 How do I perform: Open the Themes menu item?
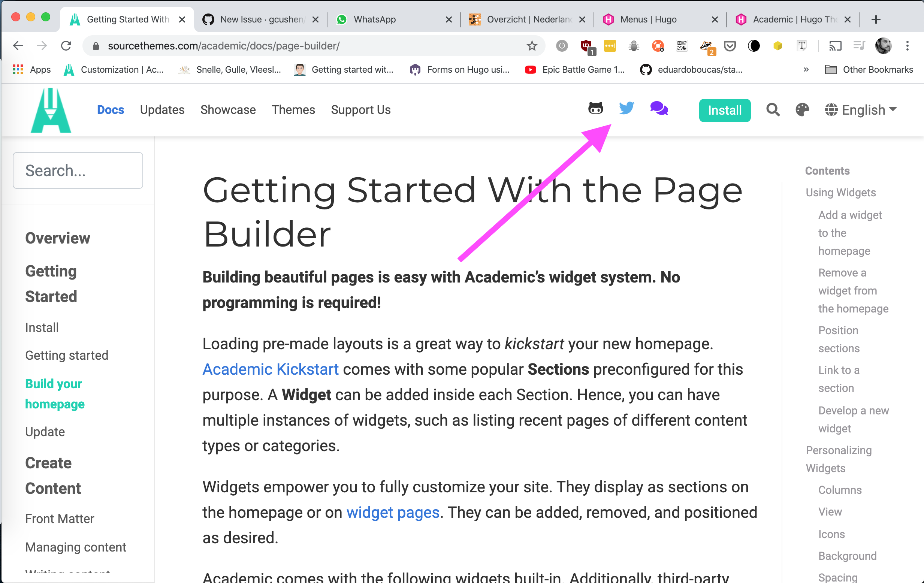tap(293, 110)
